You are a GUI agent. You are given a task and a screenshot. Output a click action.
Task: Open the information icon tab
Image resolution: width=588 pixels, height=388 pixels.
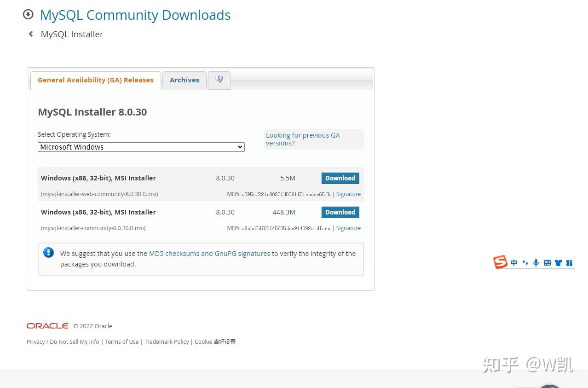219,80
